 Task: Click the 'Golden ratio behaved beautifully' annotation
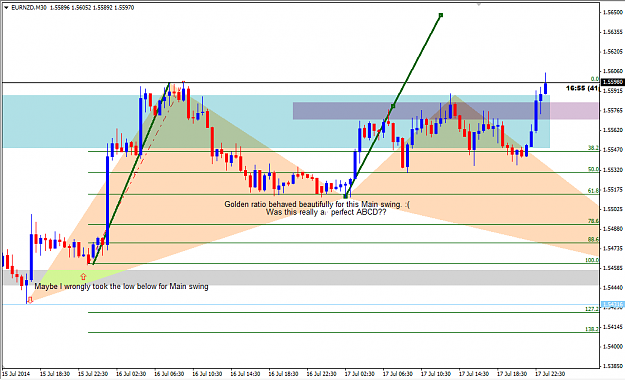pyautogui.click(x=317, y=204)
